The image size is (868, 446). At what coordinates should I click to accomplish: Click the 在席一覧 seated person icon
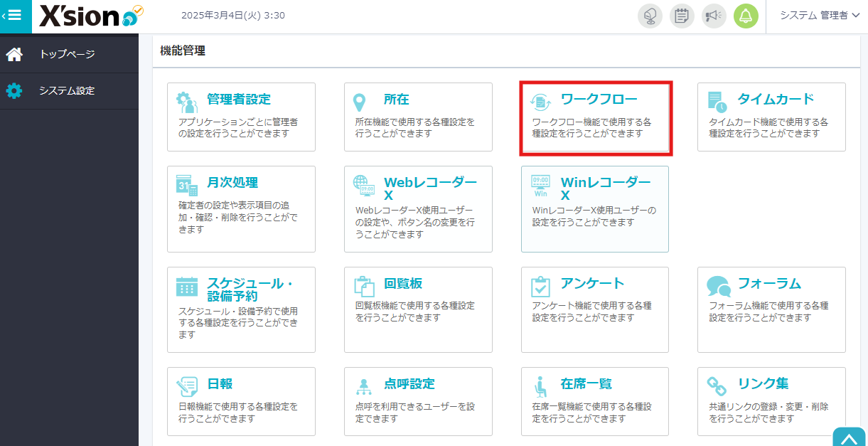click(541, 387)
